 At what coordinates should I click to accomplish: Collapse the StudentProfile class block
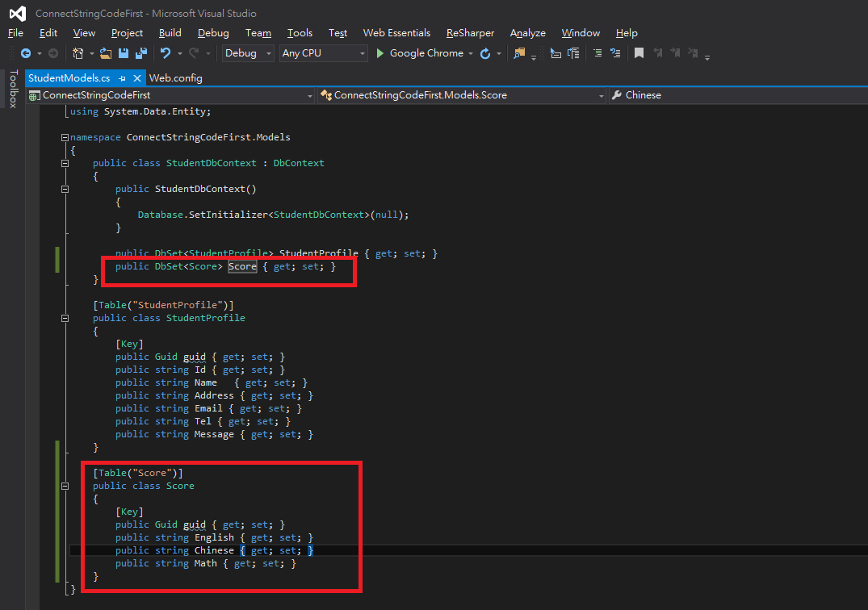point(65,319)
